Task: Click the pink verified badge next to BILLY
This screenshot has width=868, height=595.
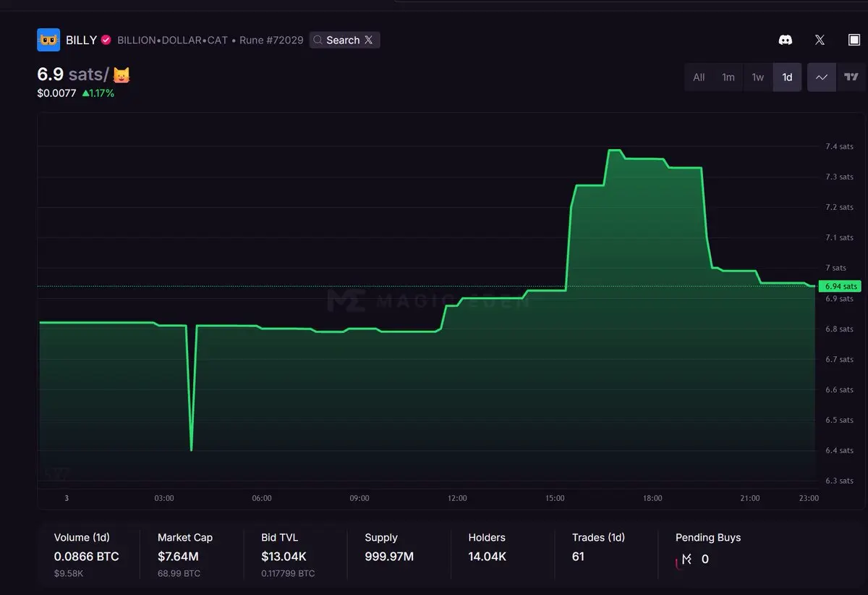Action: tap(106, 40)
